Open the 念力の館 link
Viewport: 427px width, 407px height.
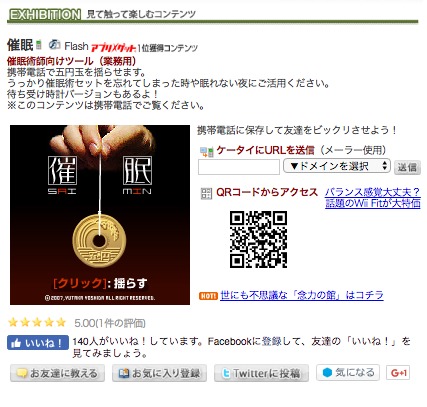(302, 295)
